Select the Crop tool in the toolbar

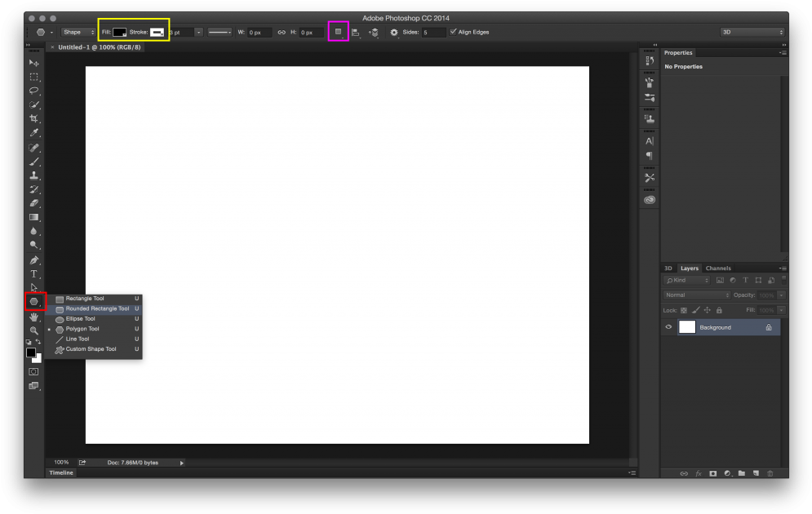(33, 118)
